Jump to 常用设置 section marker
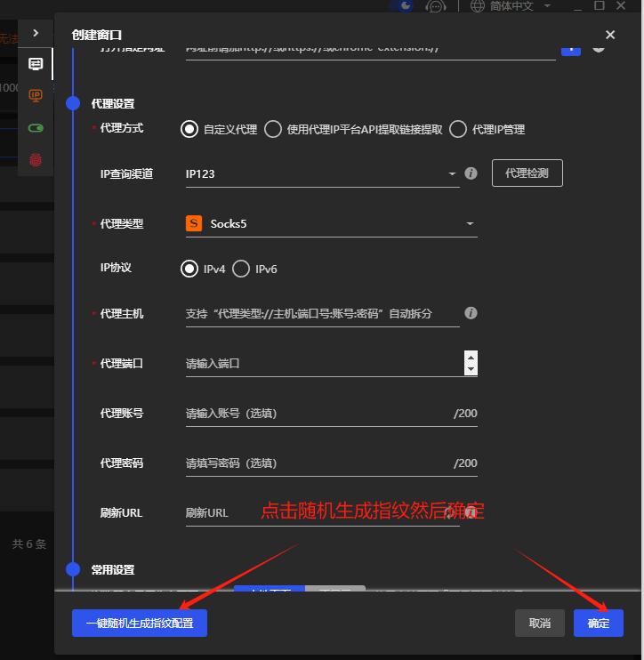This screenshot has height=660, width=644. pyautogui.click(x=73, y=569)
